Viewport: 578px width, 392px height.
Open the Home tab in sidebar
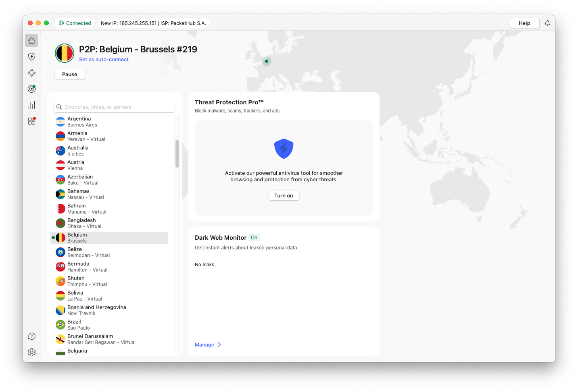(x=31, y=40)
